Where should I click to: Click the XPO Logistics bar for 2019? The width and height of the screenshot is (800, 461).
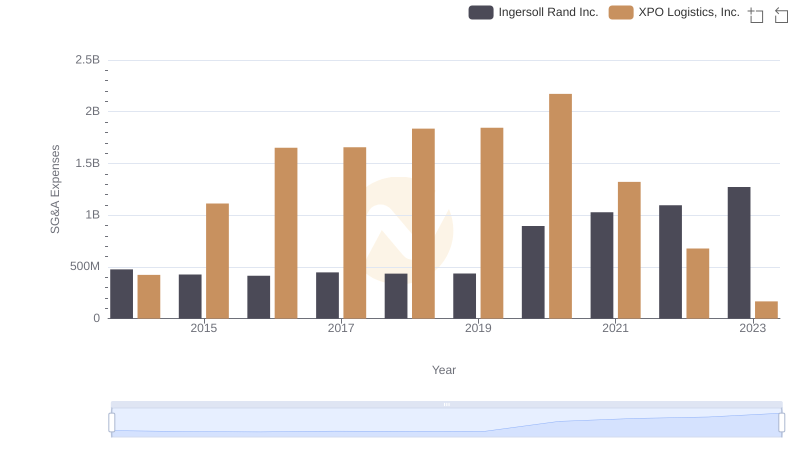(492, 223)
